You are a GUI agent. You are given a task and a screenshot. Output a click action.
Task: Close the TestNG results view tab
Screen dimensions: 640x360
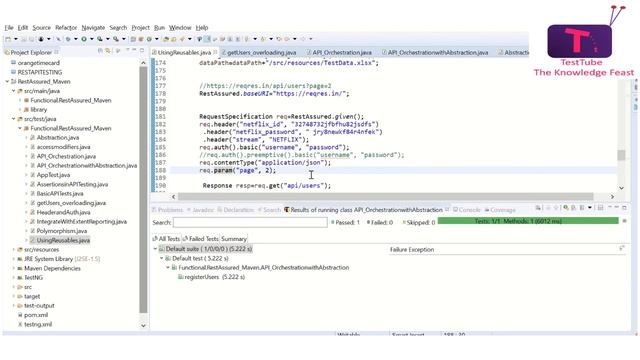pyautogui.click(x=447, y=210)
